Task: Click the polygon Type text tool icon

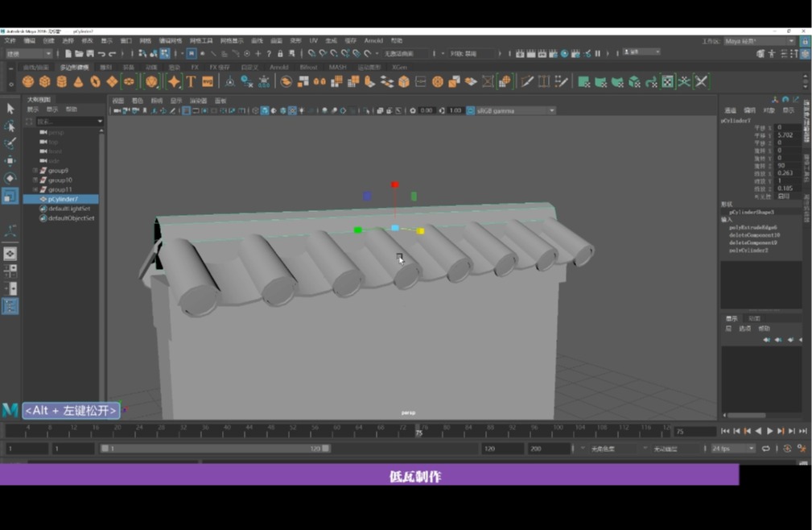Action: click(x=191, y=81)
